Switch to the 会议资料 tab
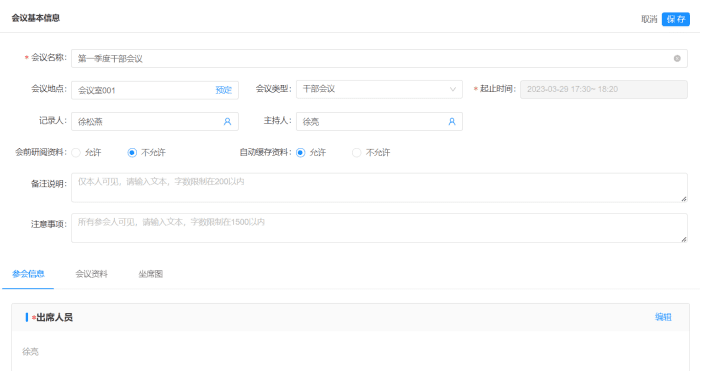Screen dimensions: 701x372 (x=91, y=274)
